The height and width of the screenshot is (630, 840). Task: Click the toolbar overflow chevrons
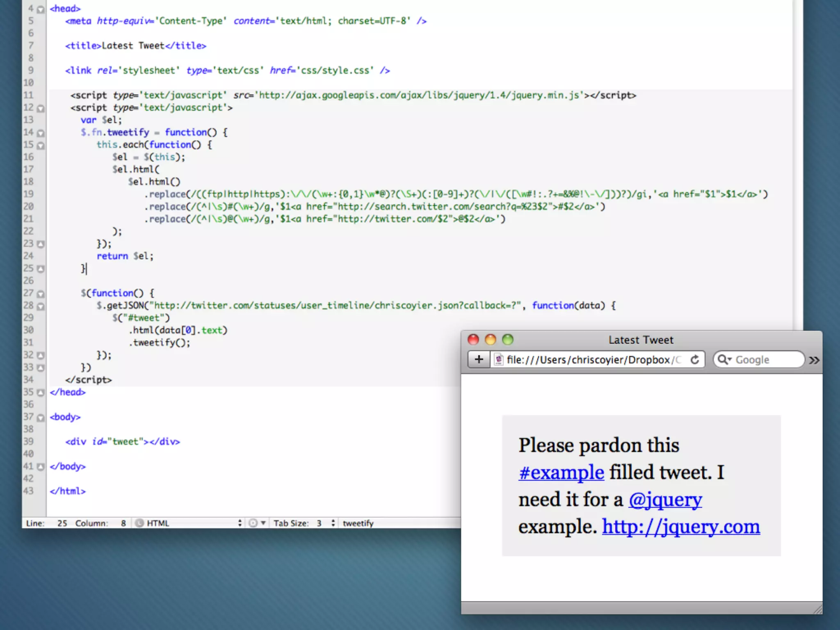pos(814,360)
